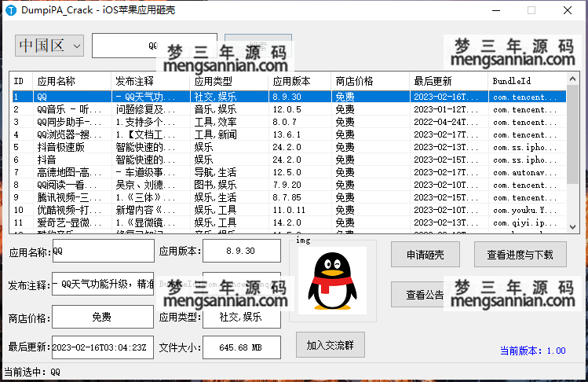This screenshot has height=382, width=588.
Task: Click the 查看公告 announcement button
Action: 425,295
